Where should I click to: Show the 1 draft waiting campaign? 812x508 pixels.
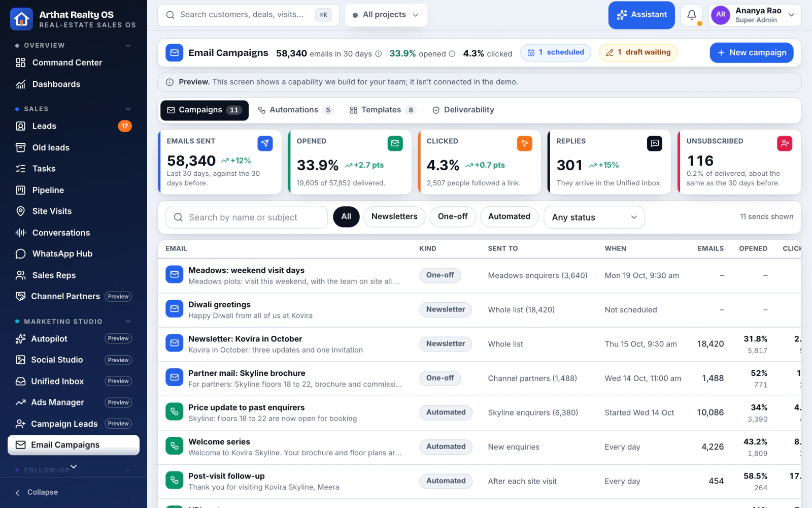(638, 52)
